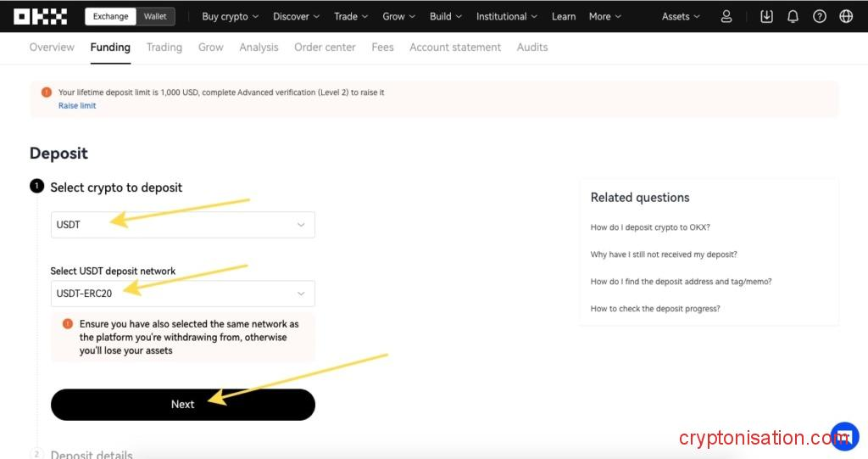Image resolution: width=868 pixels, height=459 pixels.
Task: Open 'How do I deposit crypto to OKX?'
Action: coord(650,227)
